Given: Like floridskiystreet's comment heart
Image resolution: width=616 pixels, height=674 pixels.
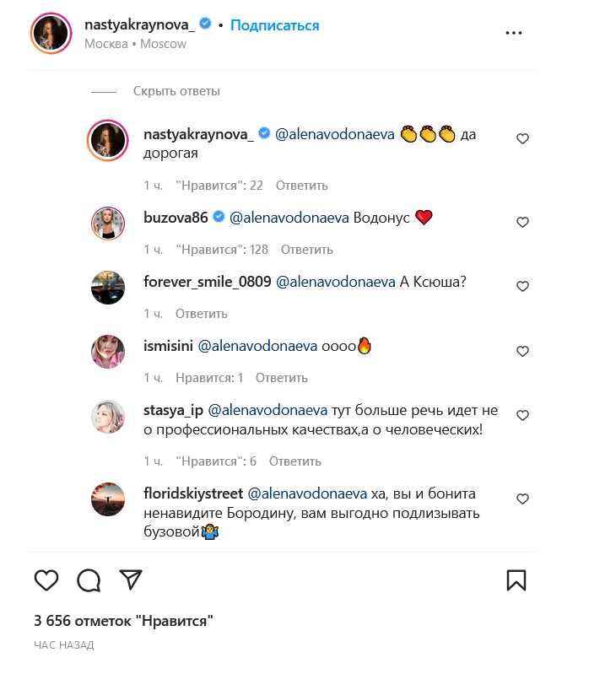Looking at the screenshot, I should (x=522, y=499).
